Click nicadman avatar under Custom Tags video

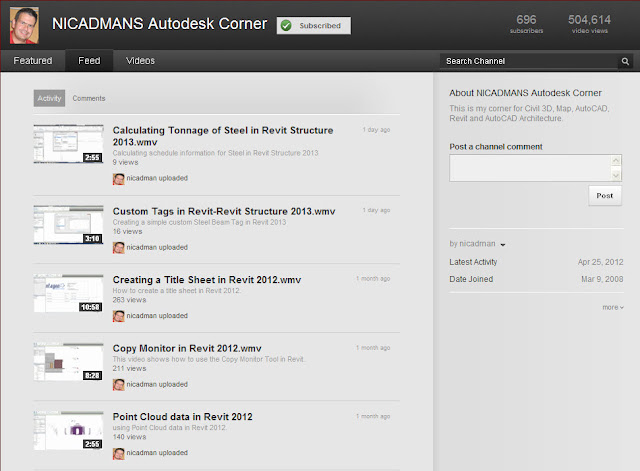click(118, 248)
